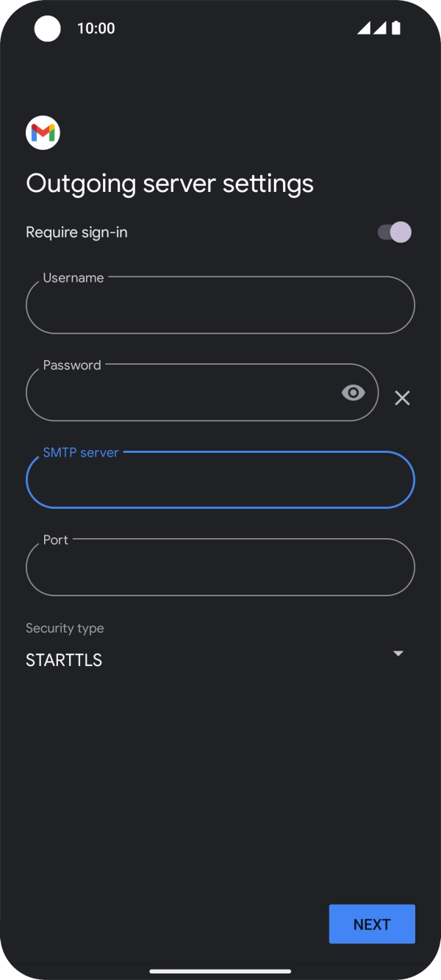Select the clock showing 10:00
This screenshot has width=441, height=980.
97,28
